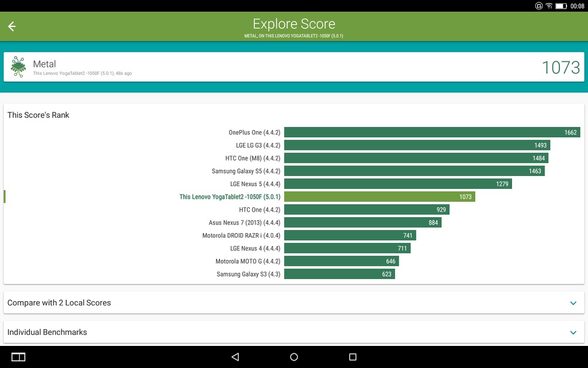Screen dimensions: 588x368
Task: Tap the 1073 Metal score number
Action: (x=561, y=67)
